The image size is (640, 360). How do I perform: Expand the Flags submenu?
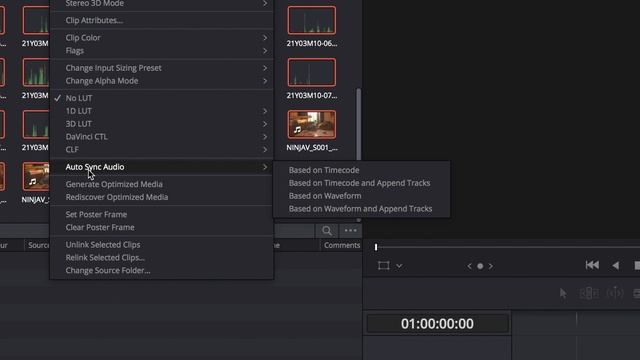click(x=162, y=51)
